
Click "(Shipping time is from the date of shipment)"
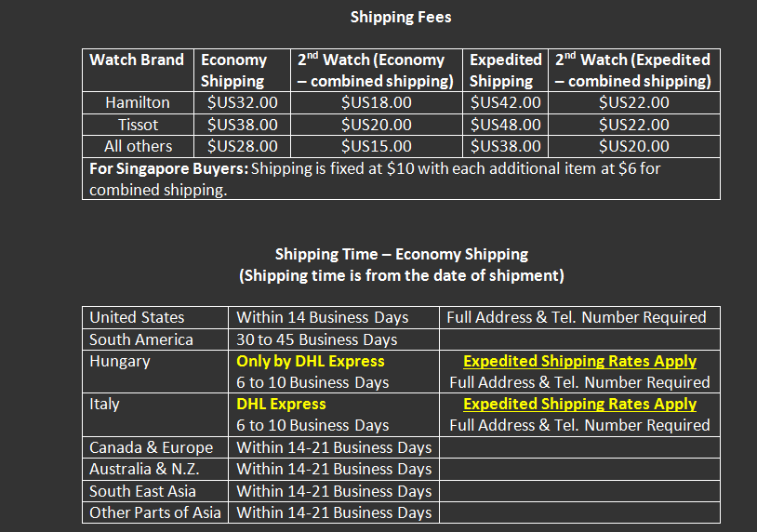tap(401, 275)
